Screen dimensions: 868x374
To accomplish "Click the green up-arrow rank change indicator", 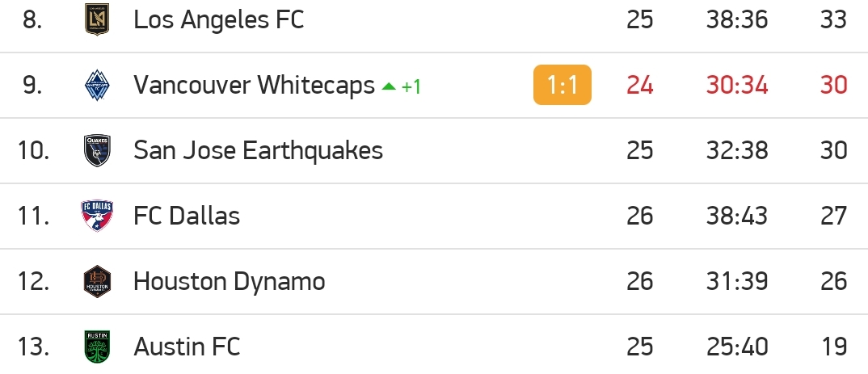I will [x=389, y=86].
